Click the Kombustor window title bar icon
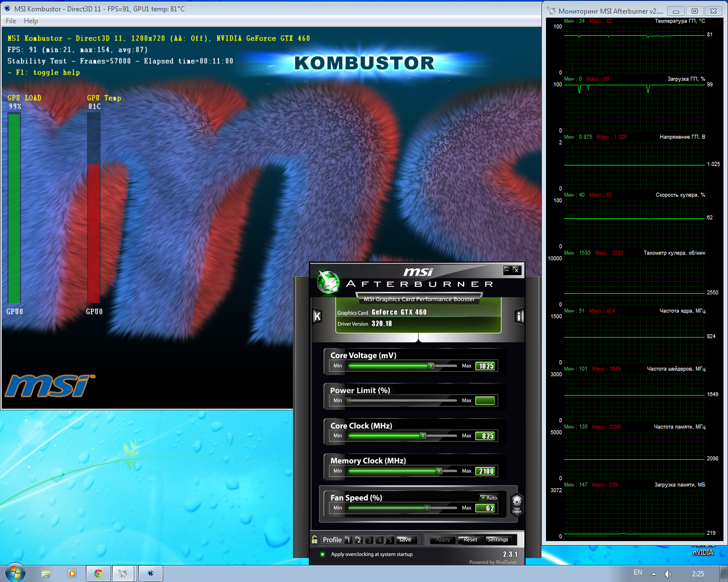This screenshot has width=728, height=582. tap(7, 9)
